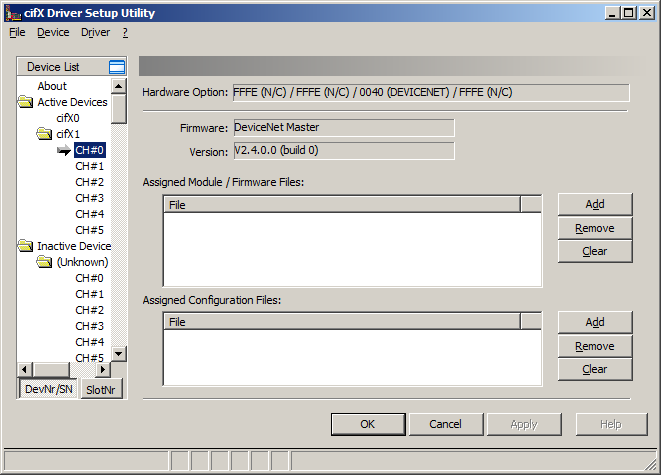Clear the configuration files list
This screenshot has width=661, height=475.
coord(595,369)
